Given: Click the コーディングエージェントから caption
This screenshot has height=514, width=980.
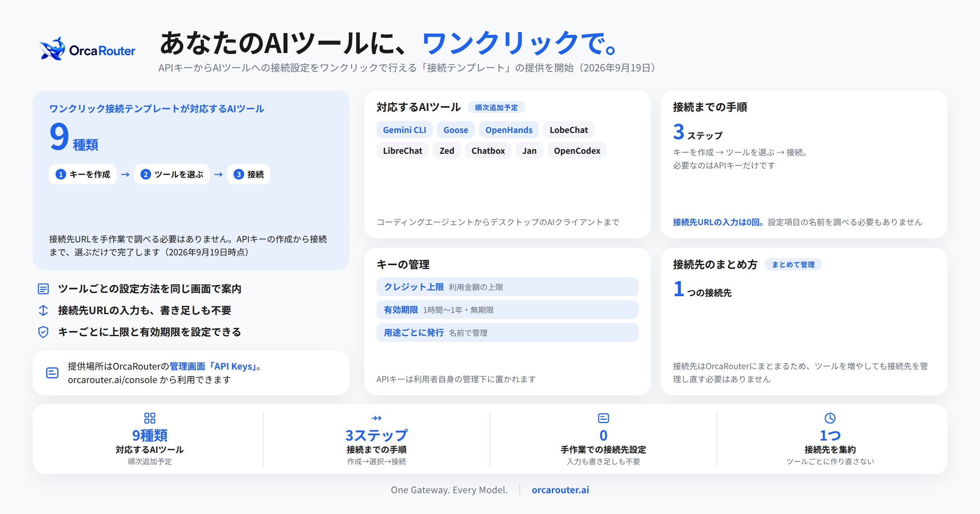Looking at the screenshot, I should coord(498,222).
